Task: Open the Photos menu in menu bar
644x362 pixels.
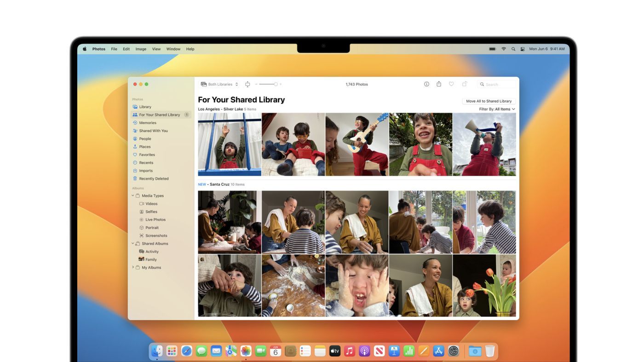Action: click(x=98, y=49)
